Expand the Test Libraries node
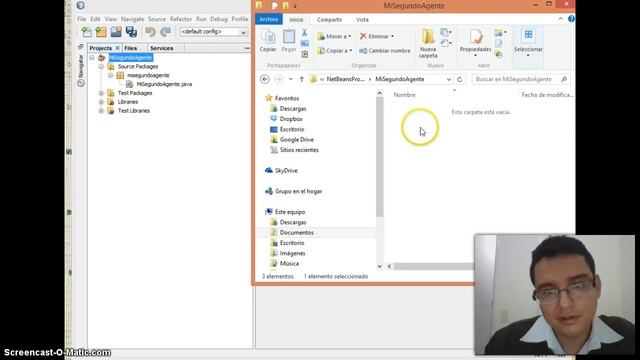 pos(101,111)
